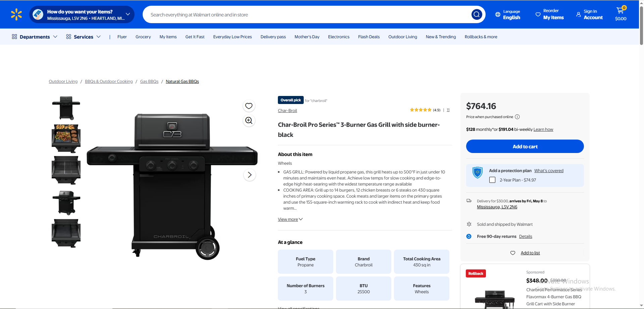644x309 pixels.
Task: Open Rollbacks & more nav item
Action: click(481, 37)
